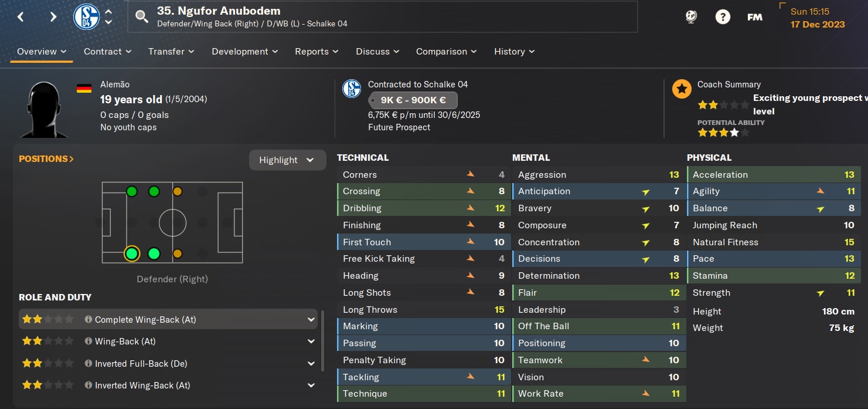Image resolution: width=868 pixels, height=409 pixels.
Task: Open the world globe icon
Action: [x=691, y=16]
